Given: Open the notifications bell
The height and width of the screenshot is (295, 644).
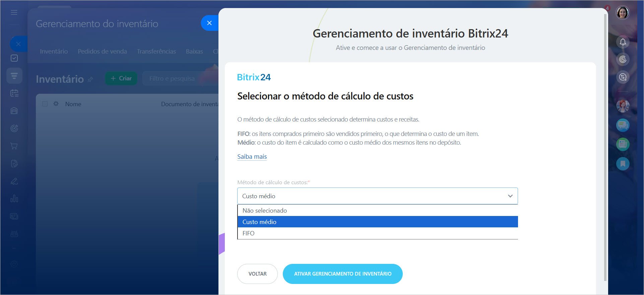Looking at the screenshot, I should [x=623, y=42].
